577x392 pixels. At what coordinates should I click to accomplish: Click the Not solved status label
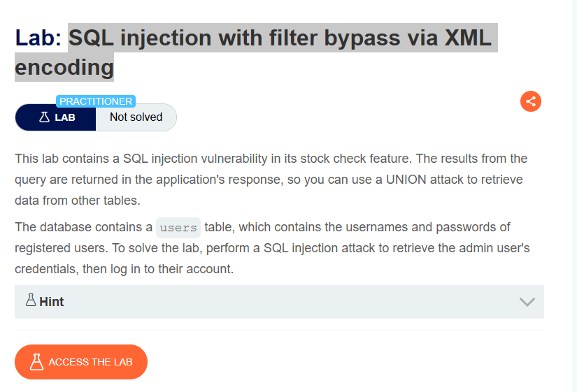[136, 117]
